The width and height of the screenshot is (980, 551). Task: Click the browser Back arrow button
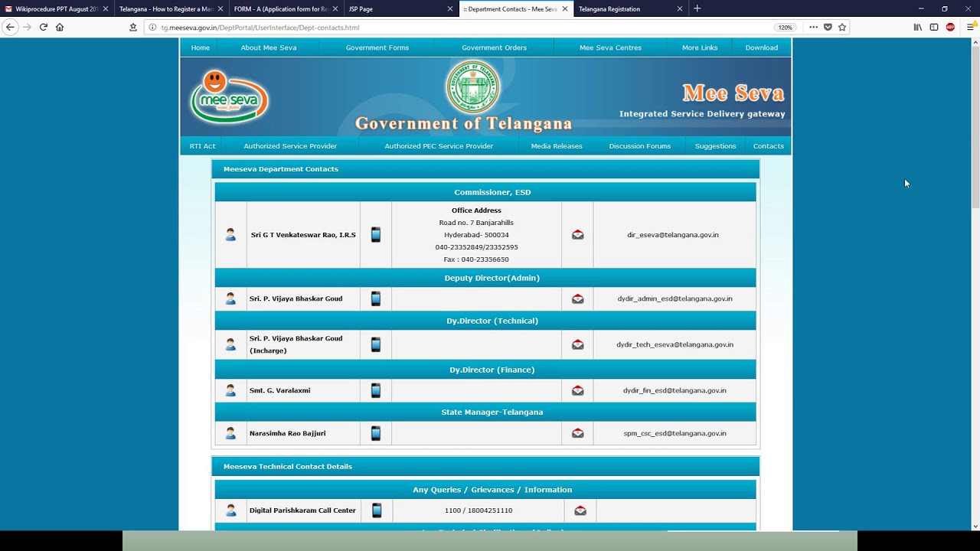10,27
